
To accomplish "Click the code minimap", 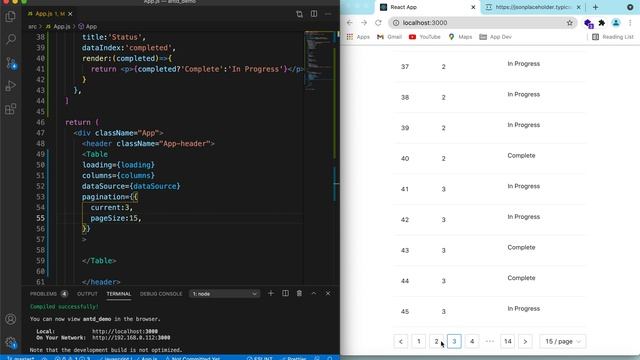I will click(x=320, y=61).
